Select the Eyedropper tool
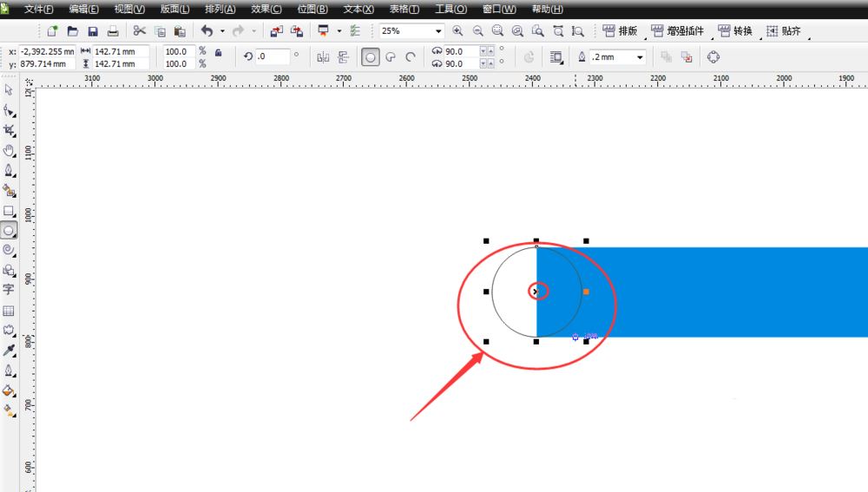868x492 pixels. tap(9, 351)
